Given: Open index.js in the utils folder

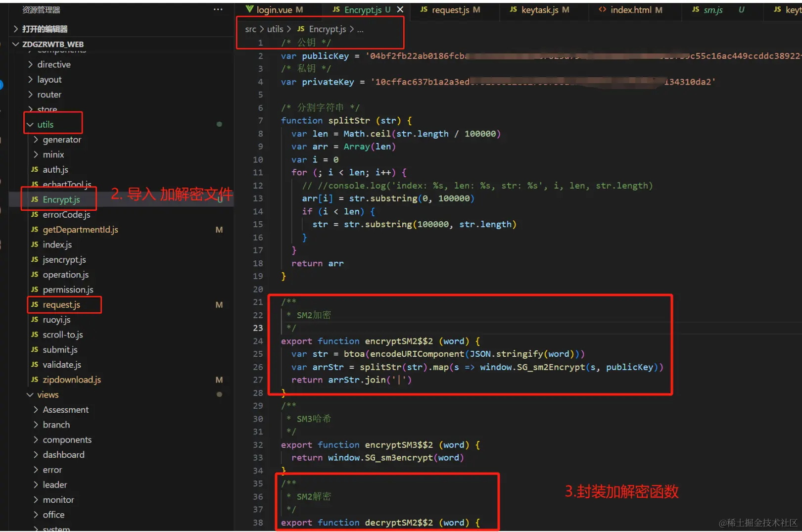Looking at the screenshot, I should 121,244.
